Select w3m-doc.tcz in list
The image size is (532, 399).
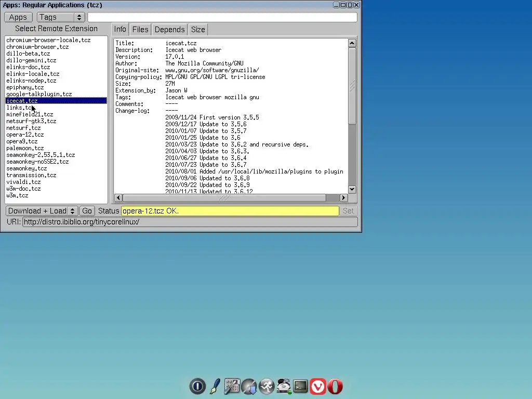pyautogui.click(x=56, y=189)
